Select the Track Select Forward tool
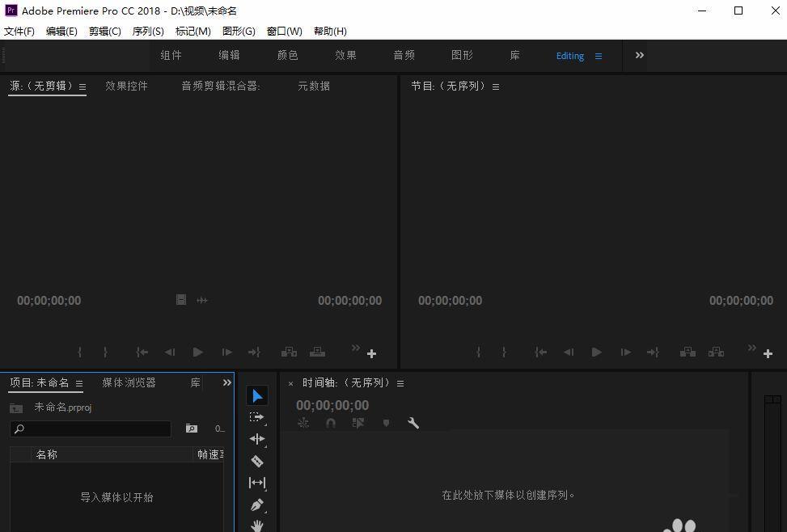The image size is (787, 532). (257, 417)
